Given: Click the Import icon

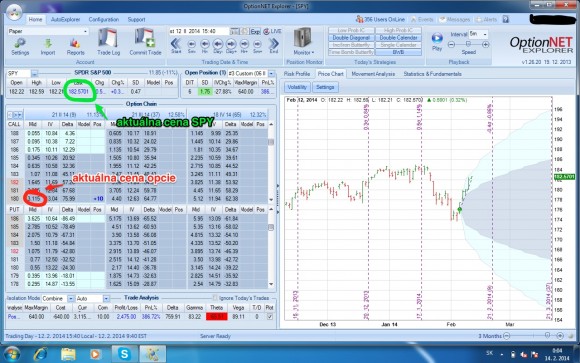Looking at the screenshot, I should pos(48,47).
